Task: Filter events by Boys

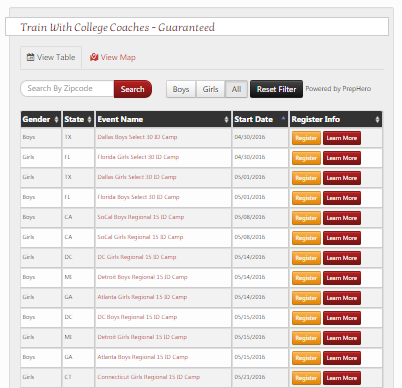Action: click(x=181, y=89)
